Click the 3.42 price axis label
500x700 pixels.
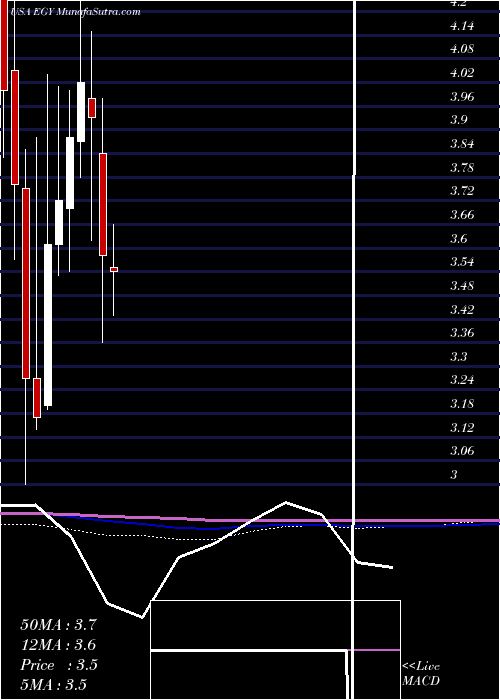click(x=462, y=309)
